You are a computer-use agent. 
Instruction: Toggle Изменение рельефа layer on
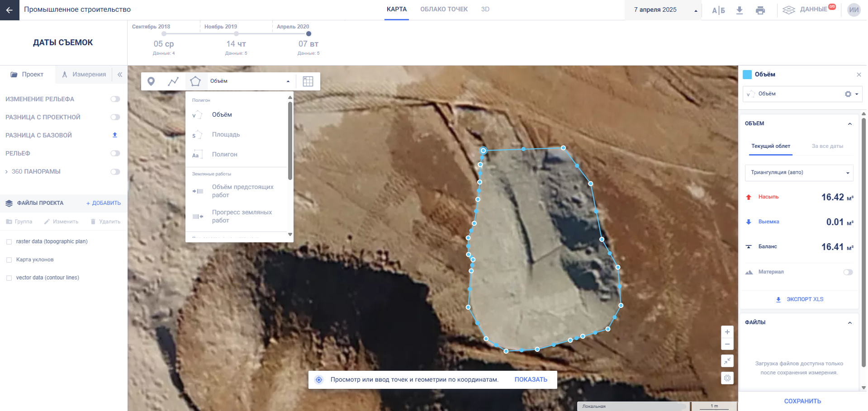115,99
